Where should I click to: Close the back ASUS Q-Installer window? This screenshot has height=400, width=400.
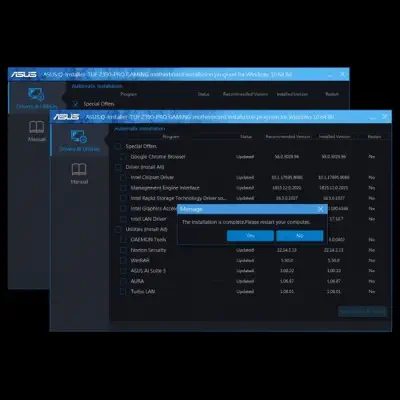pyautogui.click(x=342, y=74)
